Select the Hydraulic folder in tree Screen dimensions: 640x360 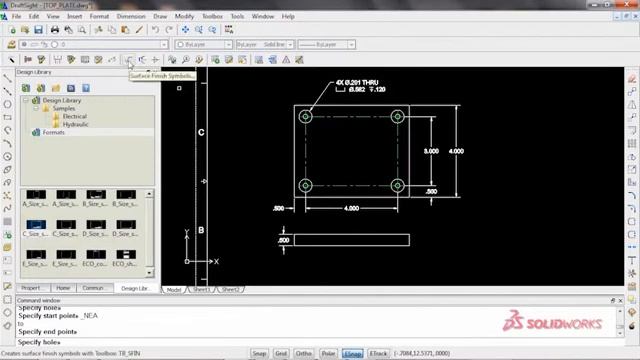click(76, 124)
